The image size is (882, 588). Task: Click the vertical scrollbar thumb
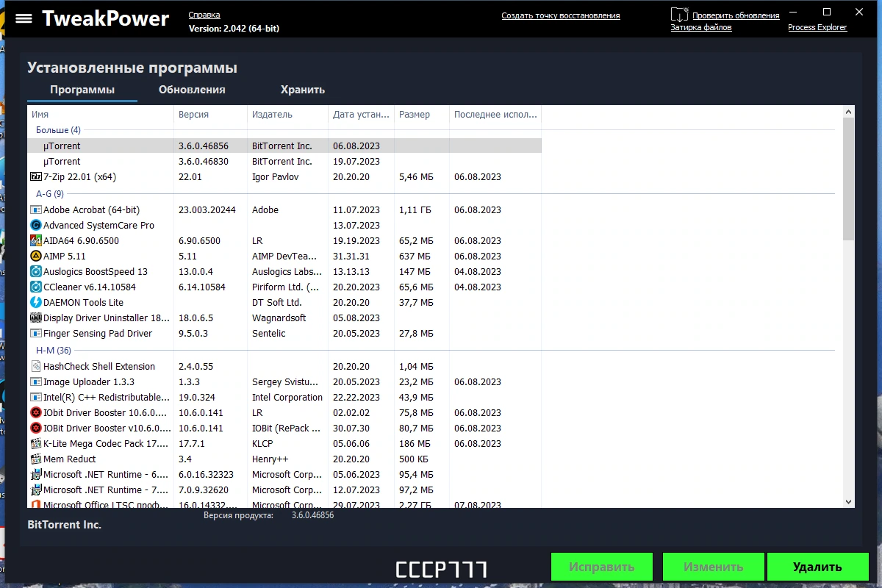pos(849,179)
